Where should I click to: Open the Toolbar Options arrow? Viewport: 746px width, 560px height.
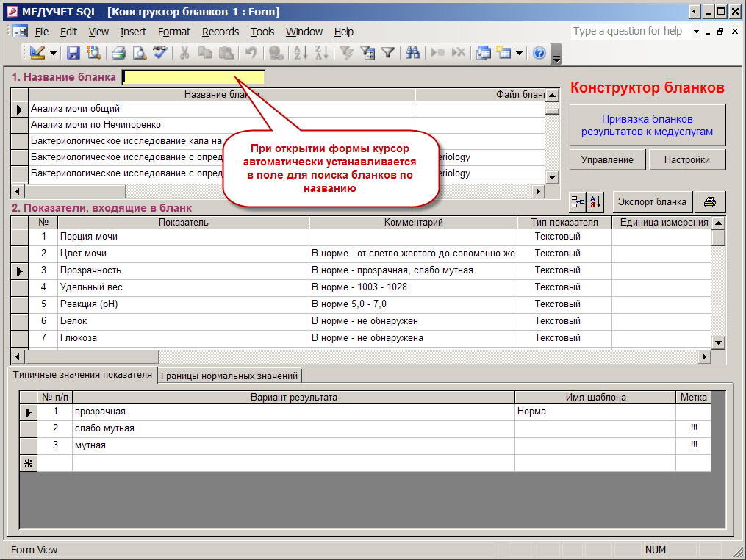click(x=556, y=54)
